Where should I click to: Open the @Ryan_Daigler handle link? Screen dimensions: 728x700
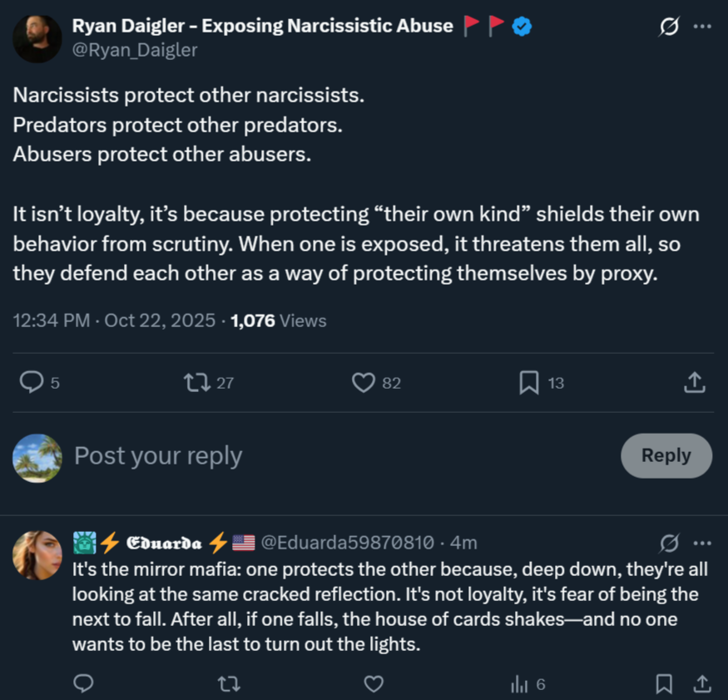135,50
